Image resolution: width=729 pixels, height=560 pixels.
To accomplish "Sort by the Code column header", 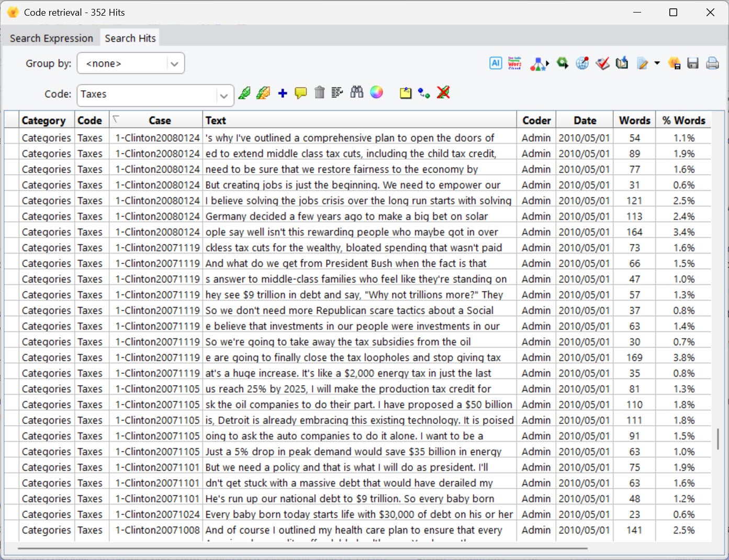I will [x=92, y=120].
